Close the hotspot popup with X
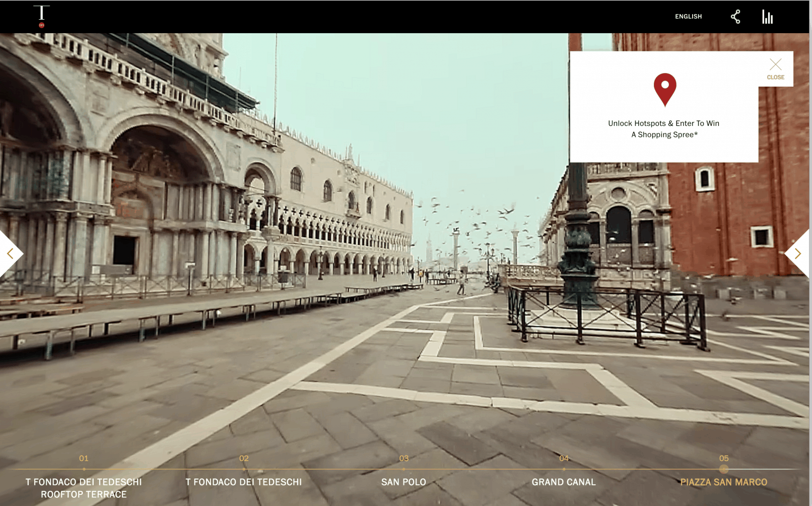The width and height of the screenshot is (812, 506). (775, 68)
